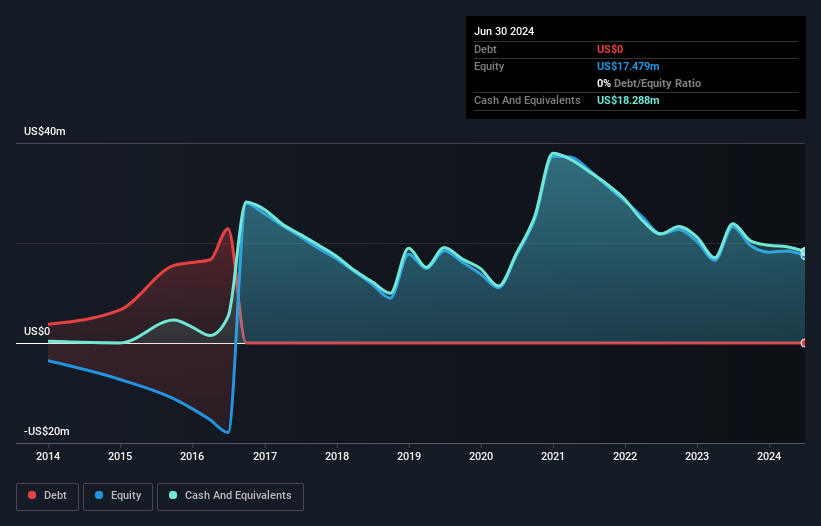Click the 2021 x-axis label
Viewport: 821px width, 526px height.
[x=553, y=456]
